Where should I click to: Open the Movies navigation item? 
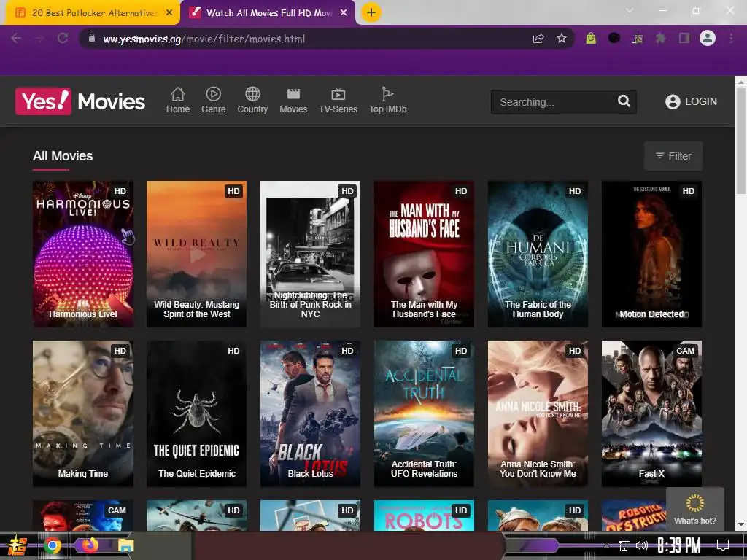click(293, 101)
